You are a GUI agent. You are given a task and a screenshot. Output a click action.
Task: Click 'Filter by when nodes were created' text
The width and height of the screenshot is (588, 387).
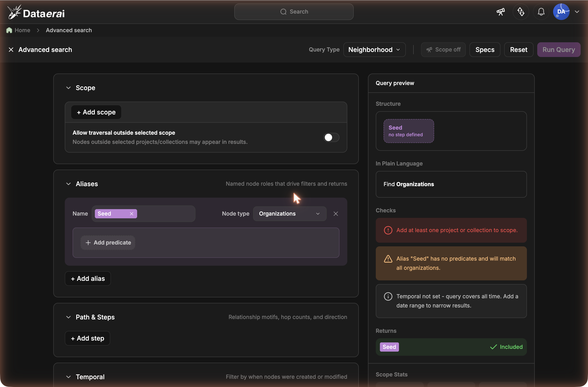(286, 377)
